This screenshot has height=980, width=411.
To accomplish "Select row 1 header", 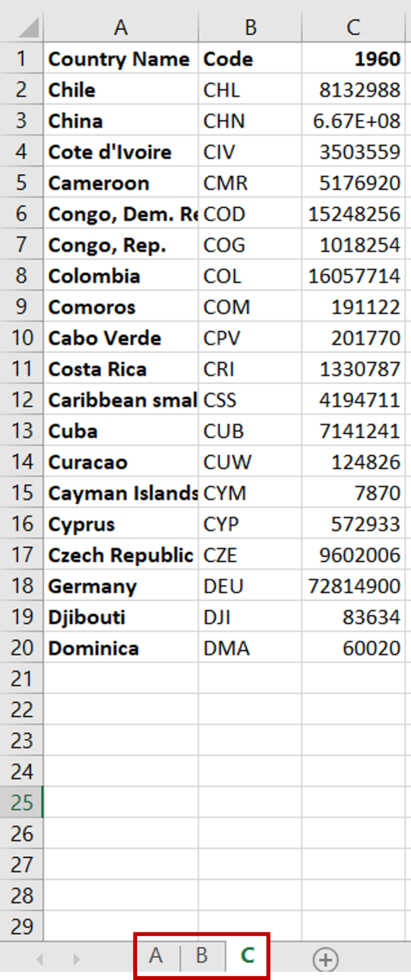I will 22,59.
